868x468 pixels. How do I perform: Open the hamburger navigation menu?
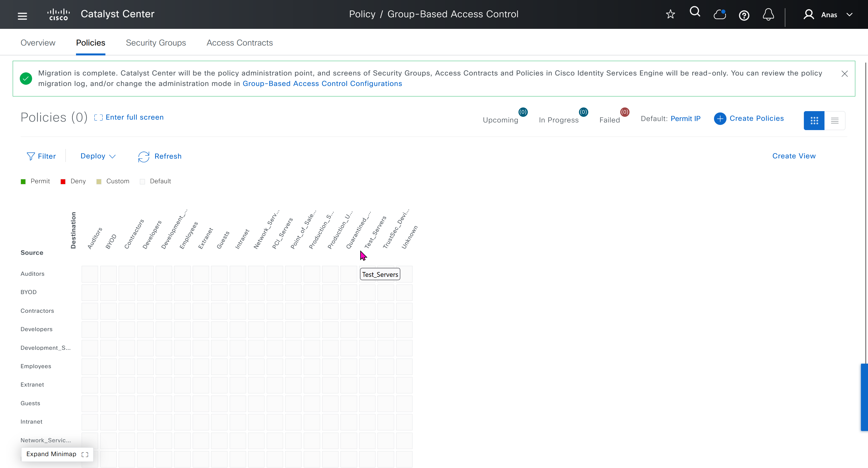(22, 16)
